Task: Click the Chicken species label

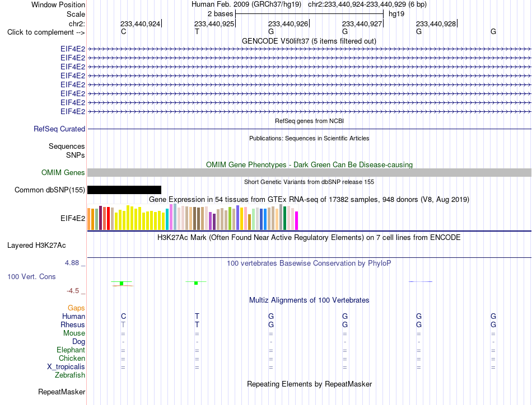Action: click(72, 358)
